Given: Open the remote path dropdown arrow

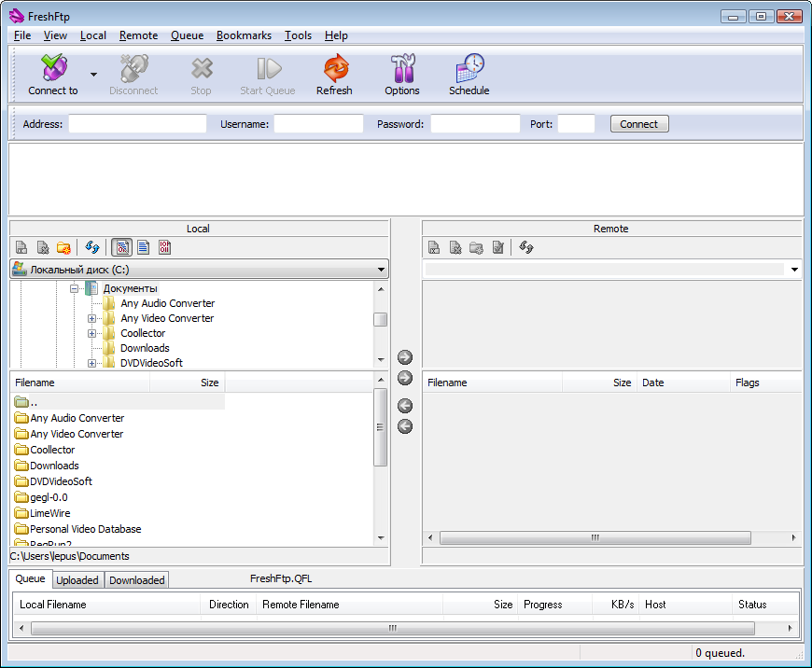Looking at the screenshot, I should click(x=794, y=270).
